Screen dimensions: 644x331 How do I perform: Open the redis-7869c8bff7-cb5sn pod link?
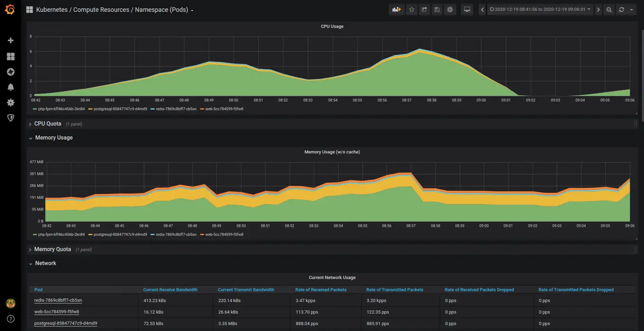pos(58,300)
